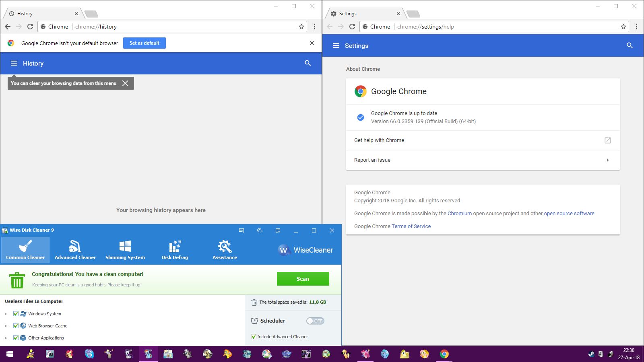The width and height of the screenshot is (644, 362).
Task: Bookmark the History page with the star
Action: coord(301,27)
